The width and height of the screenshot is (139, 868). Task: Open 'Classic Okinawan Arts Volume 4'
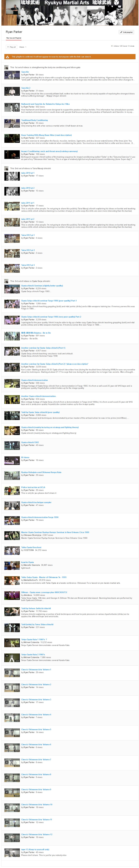(36, 714)
